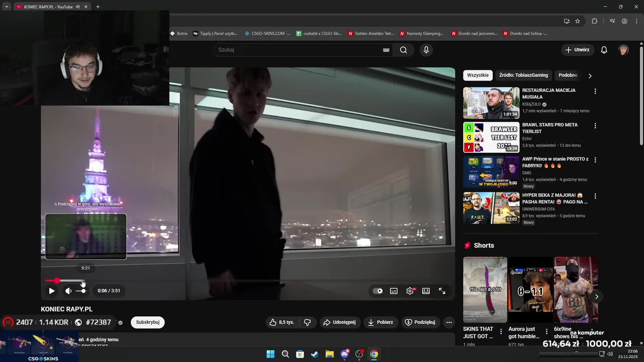The height and width of the screenshot is (362, 644).
Task: Click the Utwórz create button
Action: point(578,50)
